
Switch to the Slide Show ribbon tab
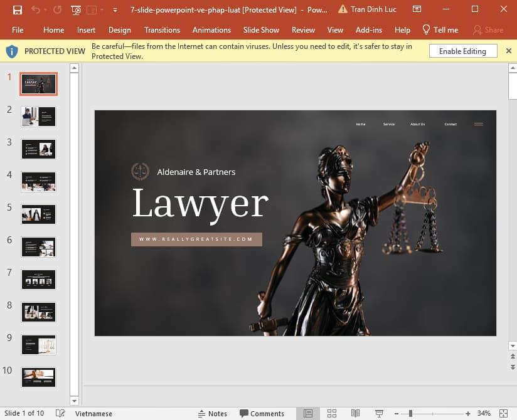tap(261, 29)
